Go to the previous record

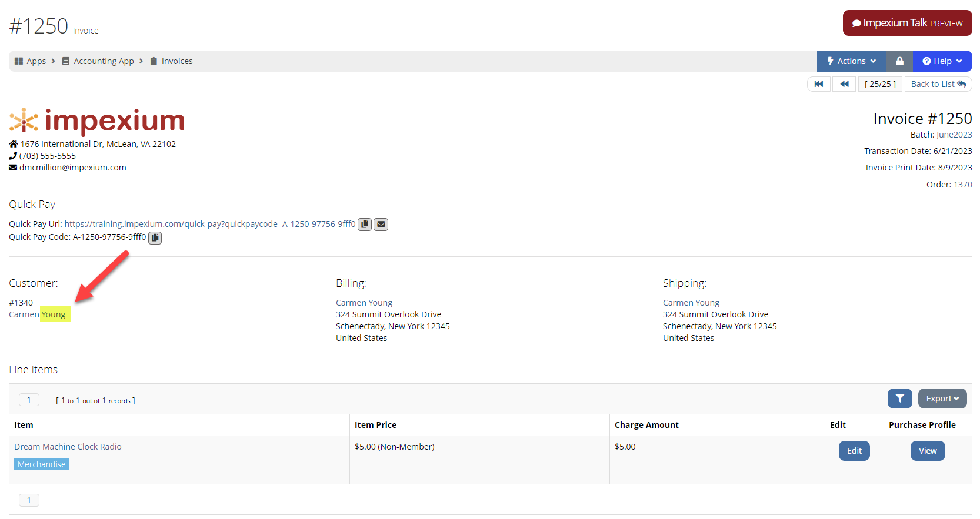tap(844, 84)
